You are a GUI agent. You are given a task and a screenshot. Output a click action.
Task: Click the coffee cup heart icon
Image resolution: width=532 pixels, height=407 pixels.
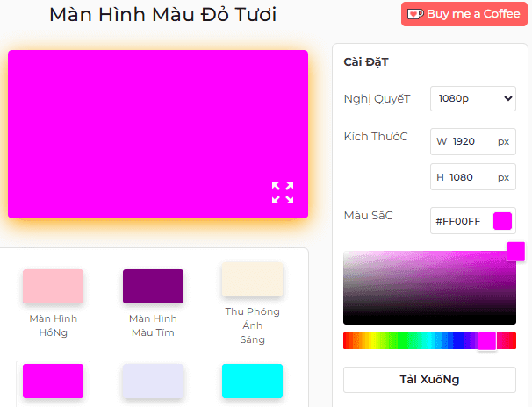tap(415, 14)
